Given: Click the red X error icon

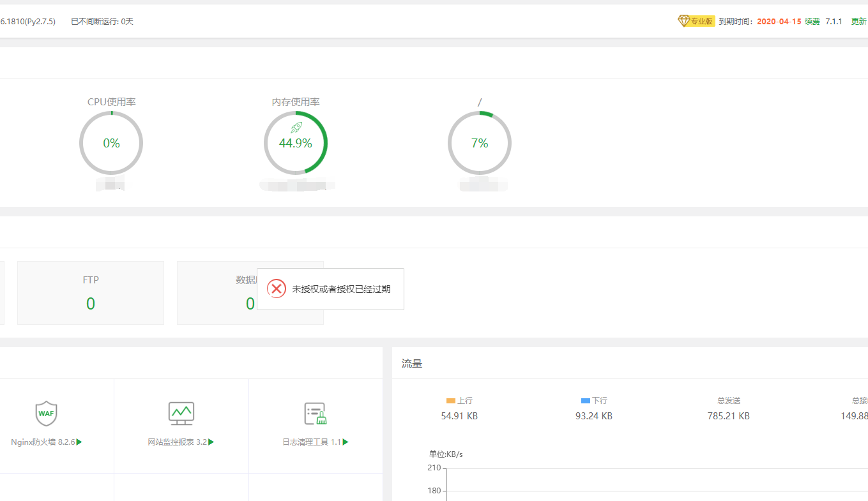Looking at the screenshot, I should pos(277,289).
